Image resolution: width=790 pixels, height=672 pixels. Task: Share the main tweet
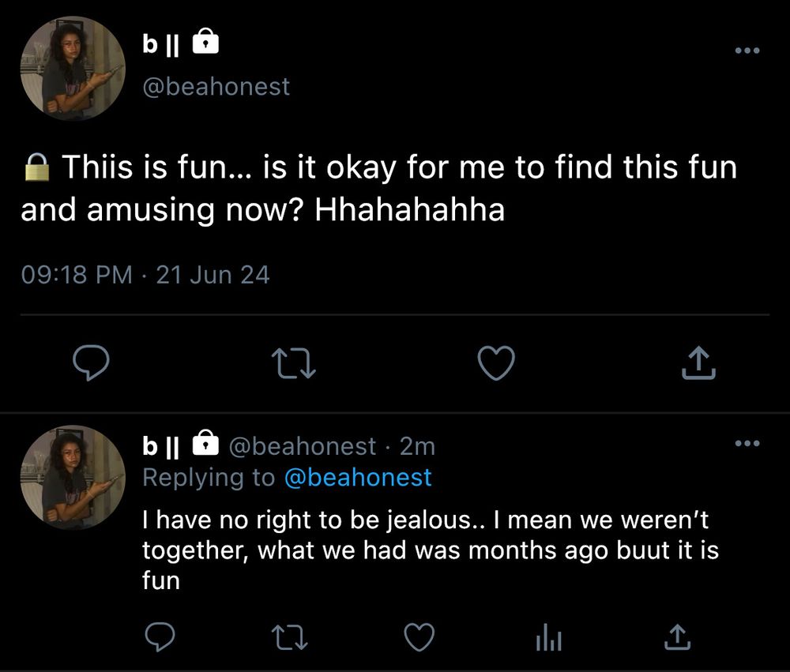click(x=699, y=363)
